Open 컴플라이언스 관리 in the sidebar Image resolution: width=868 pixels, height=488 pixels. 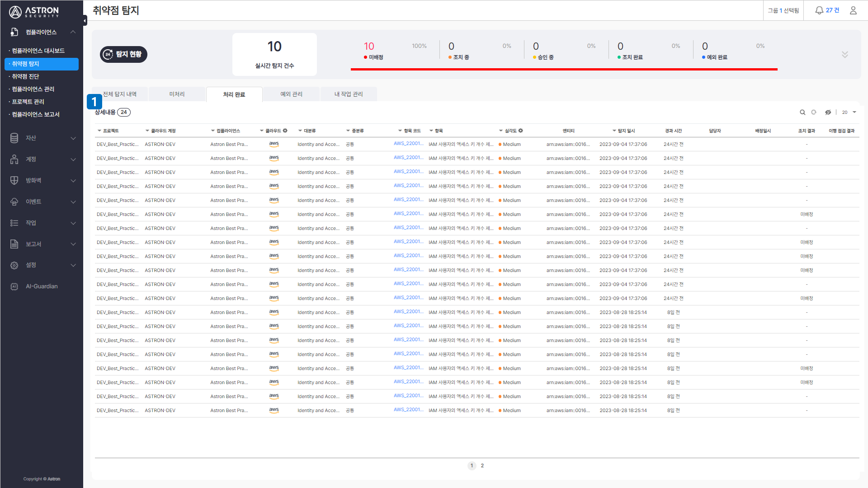(33, 89)
